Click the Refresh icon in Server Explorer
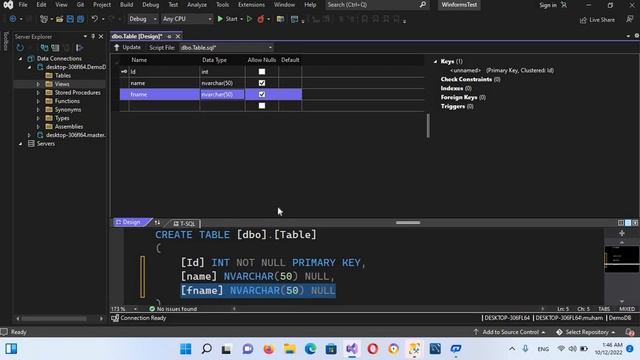This screenshot has width=640, height=360. (x=20, y=48)
